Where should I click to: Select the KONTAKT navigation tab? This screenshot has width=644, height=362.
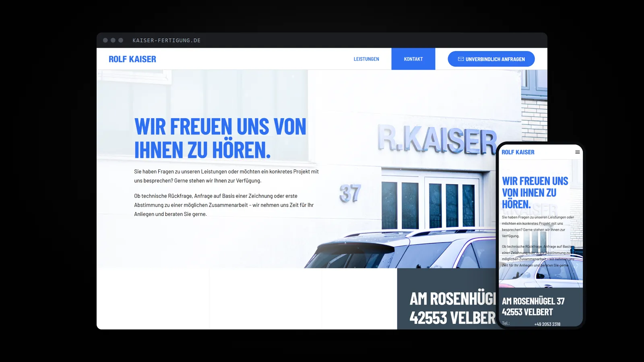pos(413,59)
